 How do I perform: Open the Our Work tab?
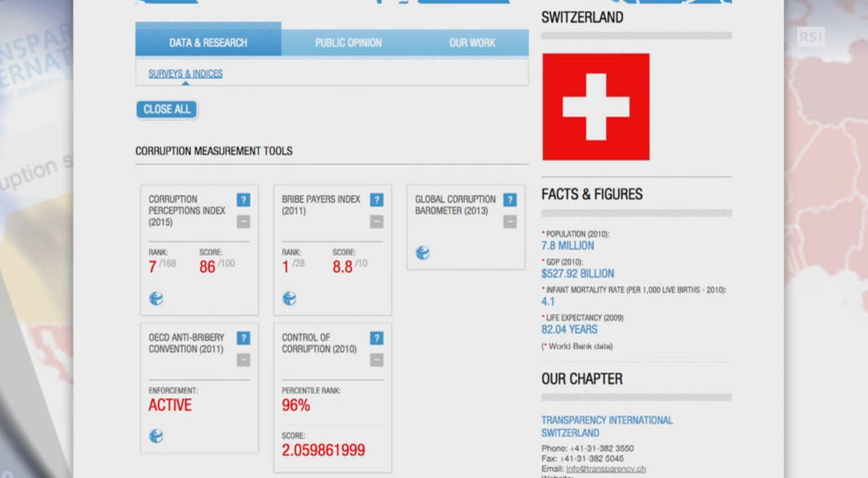point(472,43)
